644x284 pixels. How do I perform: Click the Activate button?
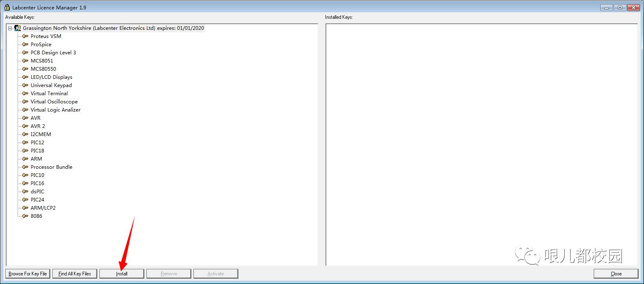pos(216,274)
